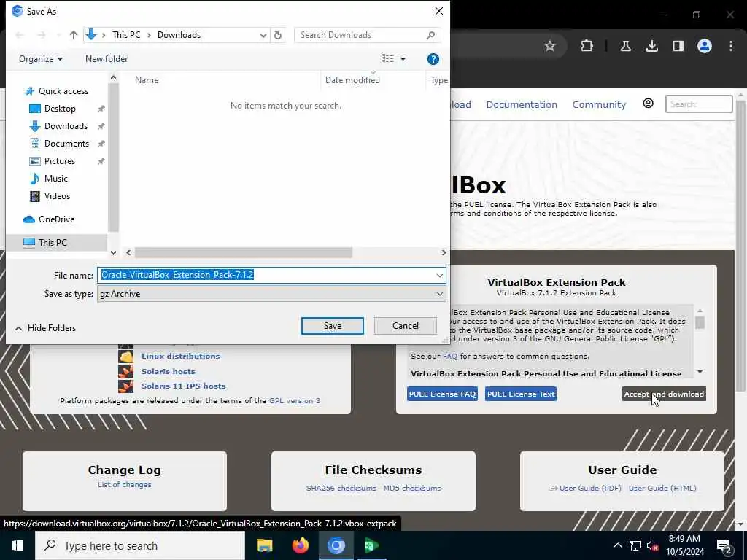Open the green app icon in taskbar

371,545
